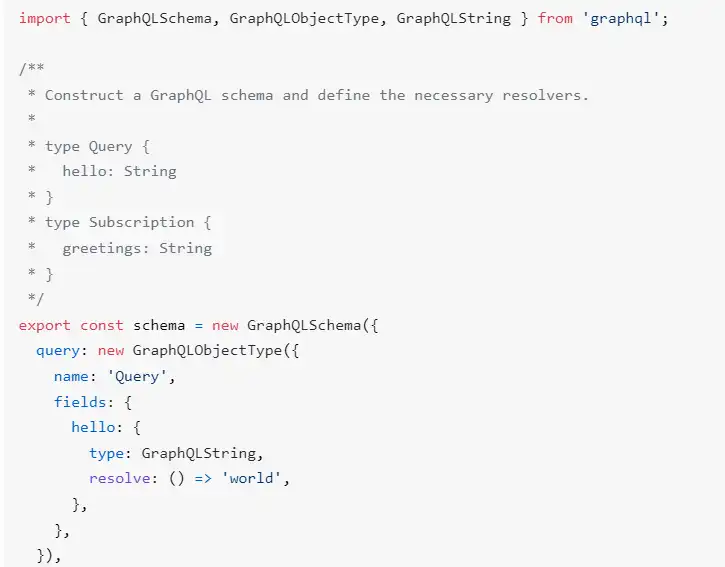
Task: Click the comment text 'hello: String'
Action: coord(119,172)
